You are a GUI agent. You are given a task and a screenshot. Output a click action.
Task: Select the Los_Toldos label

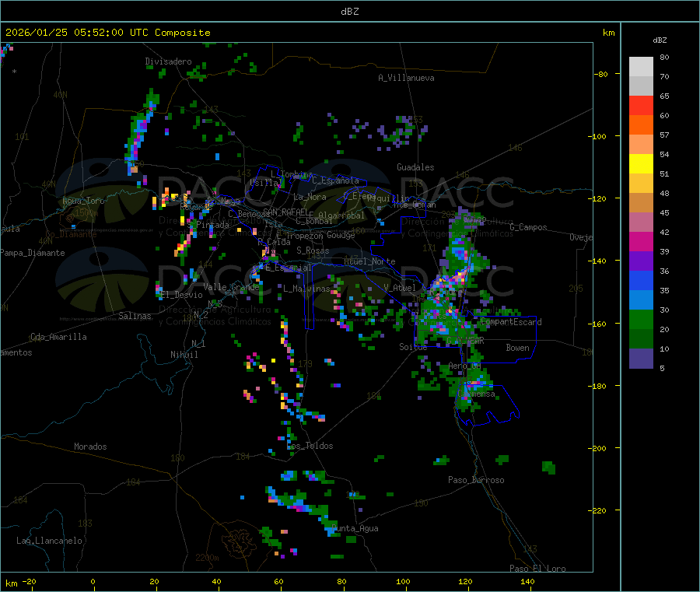[x=310, y=446]
